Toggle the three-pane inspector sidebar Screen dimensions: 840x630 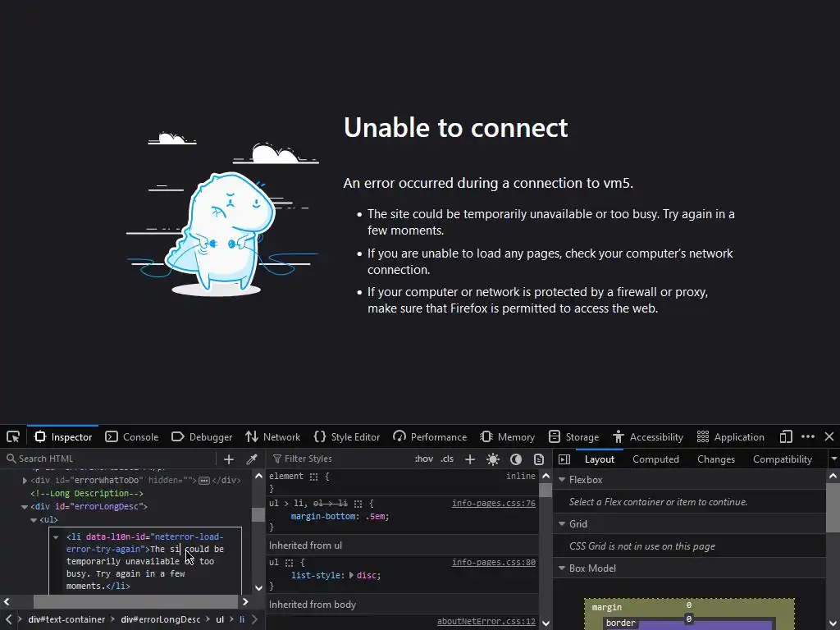click(x=564, y=459)
